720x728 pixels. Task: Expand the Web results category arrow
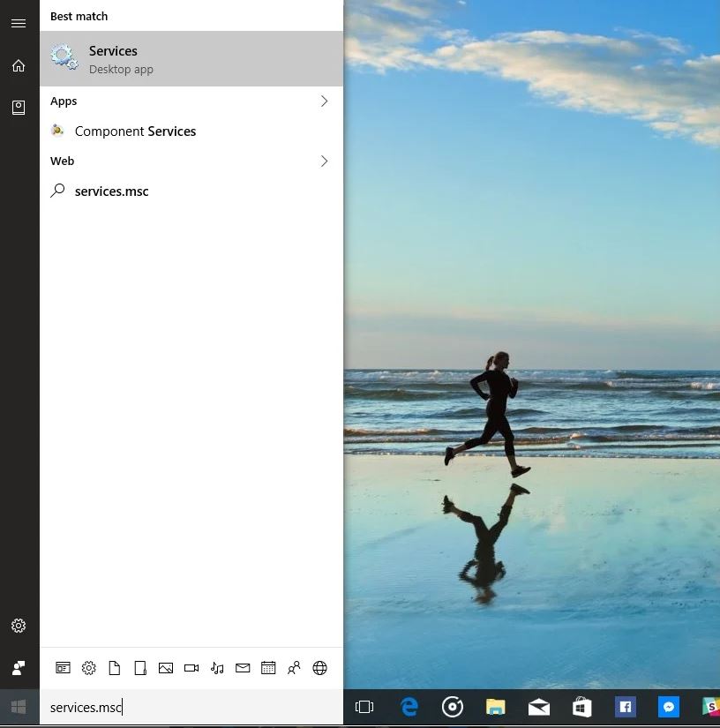coord(324,161)
